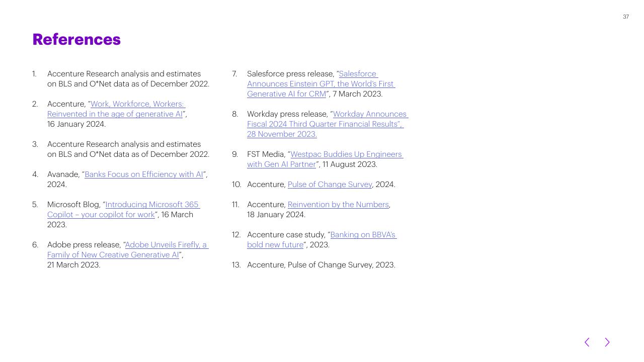
Task: Open "Reinvention by the Numbers" link
Action: (338, 205)
